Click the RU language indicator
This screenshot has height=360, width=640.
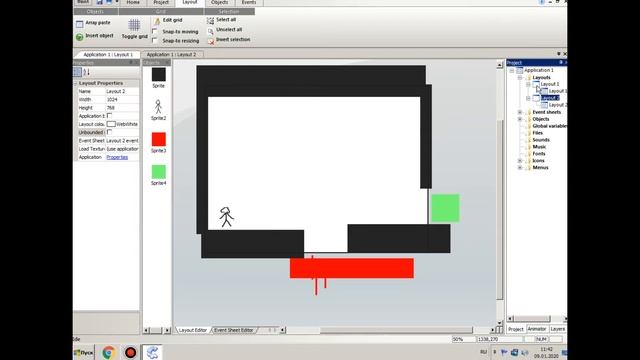pos(484,352)
